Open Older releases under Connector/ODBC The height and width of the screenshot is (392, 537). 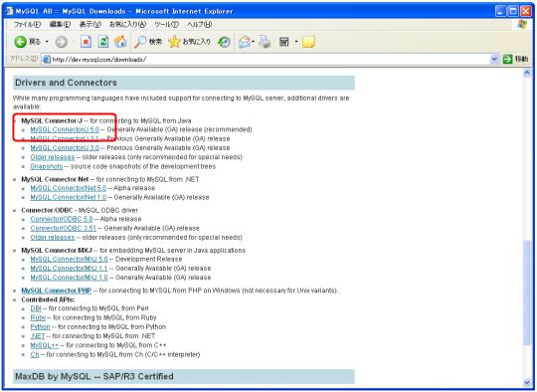(53, 238)
